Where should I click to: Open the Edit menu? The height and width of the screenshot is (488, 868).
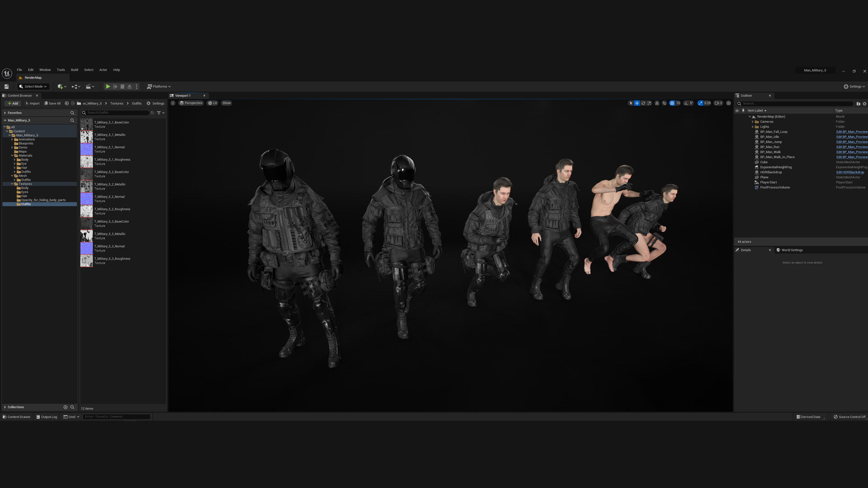31,70
